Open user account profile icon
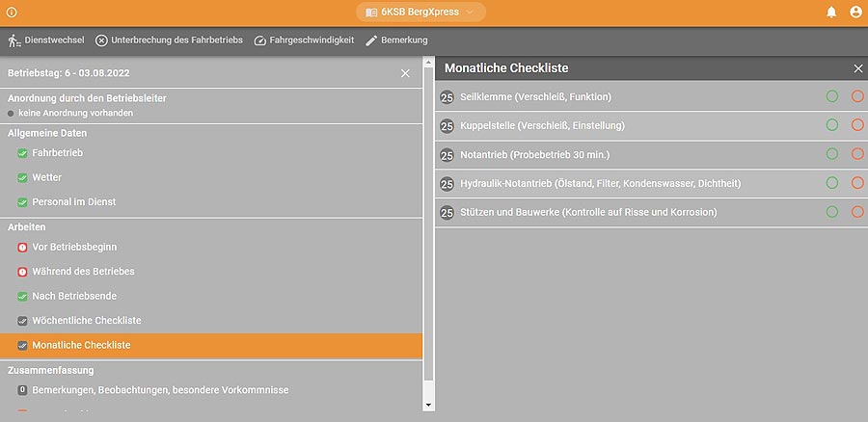The image size is (868, 422). (855, 13)
